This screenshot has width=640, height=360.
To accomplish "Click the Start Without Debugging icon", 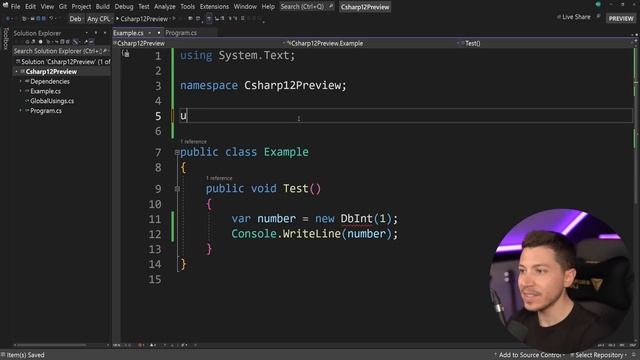I will pos(174,19).
